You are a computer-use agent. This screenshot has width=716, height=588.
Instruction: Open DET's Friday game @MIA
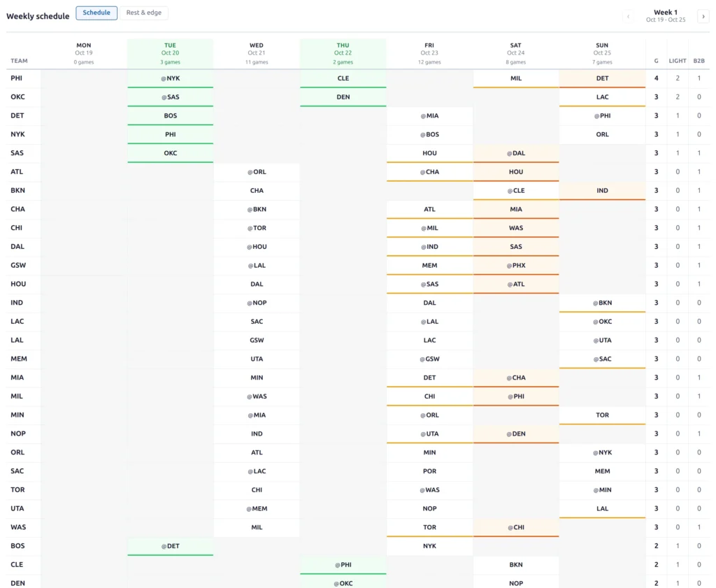coord(429,116)
